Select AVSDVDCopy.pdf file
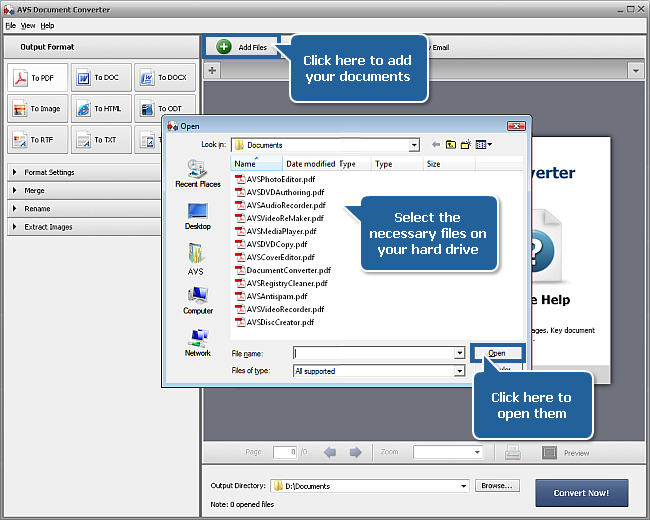Image resolution: width=650 pixels, height=520 pixels. pos(272,244)
